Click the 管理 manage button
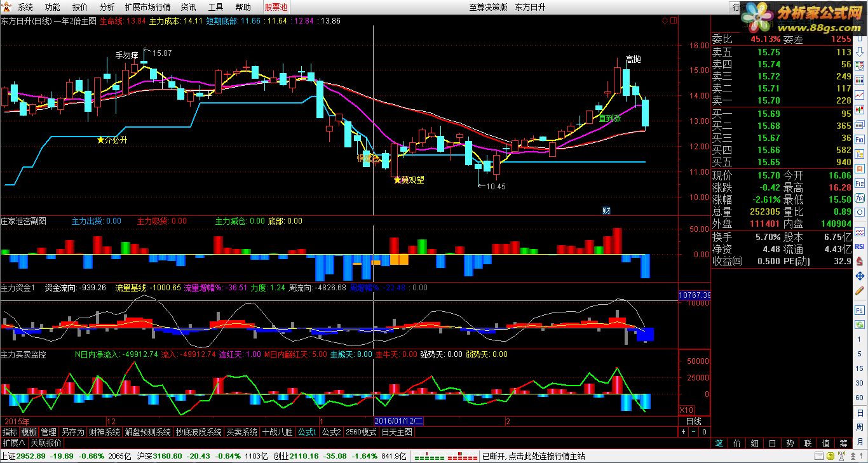The image size is (868, 463). pos(49,432)
